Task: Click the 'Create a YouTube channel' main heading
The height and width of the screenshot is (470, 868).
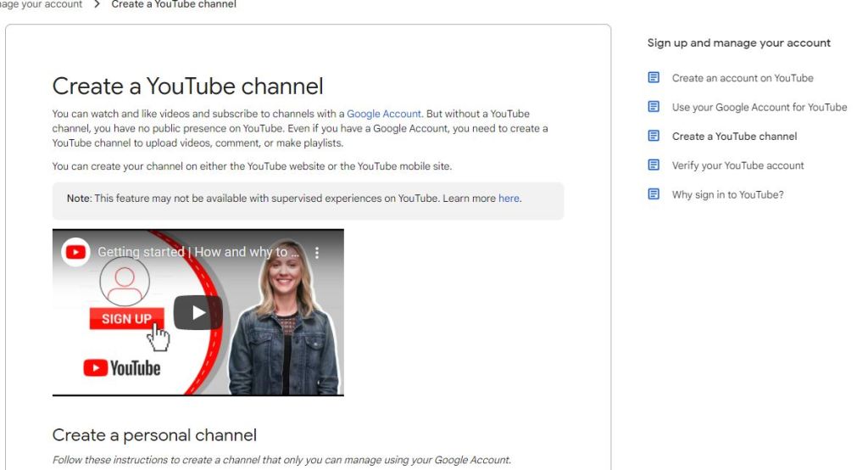Action: pyautogui.click(x=187, y=87)
